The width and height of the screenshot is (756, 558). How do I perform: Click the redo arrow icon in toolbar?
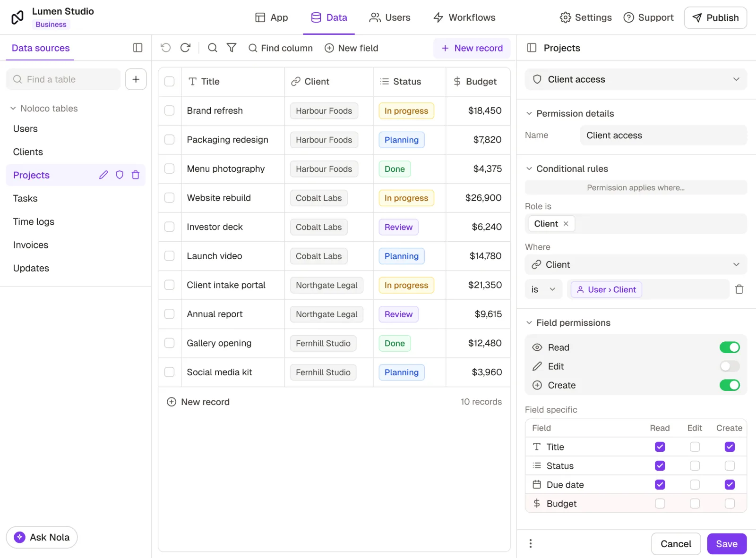(x=185, y=48)
